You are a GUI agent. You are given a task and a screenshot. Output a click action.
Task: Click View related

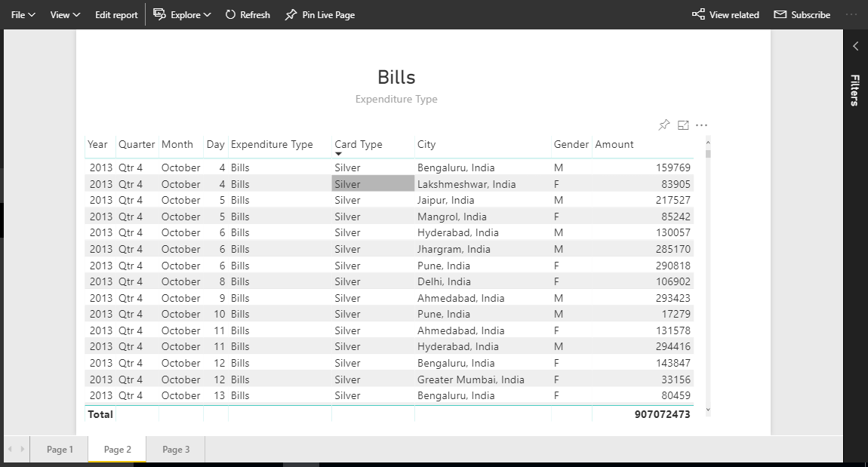pyautogui.click(x=726, y=14)
